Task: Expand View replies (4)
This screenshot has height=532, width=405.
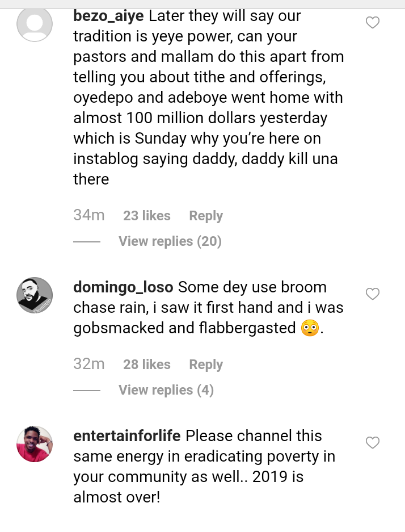Action: [166, 390]
